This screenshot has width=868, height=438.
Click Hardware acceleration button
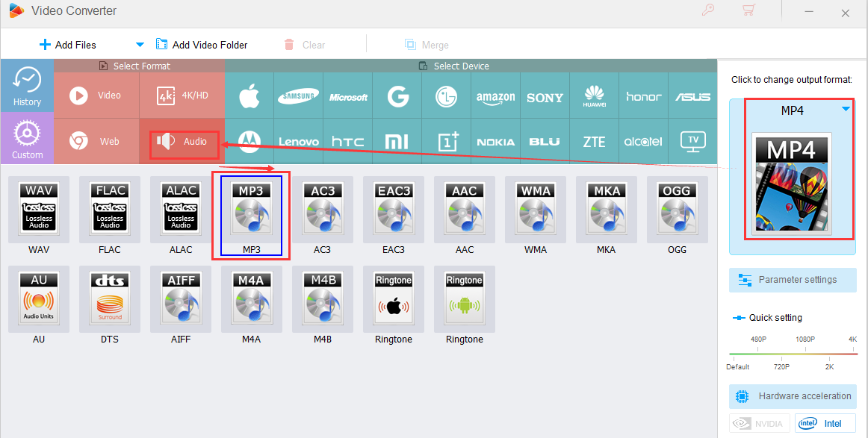pos(793,396)
